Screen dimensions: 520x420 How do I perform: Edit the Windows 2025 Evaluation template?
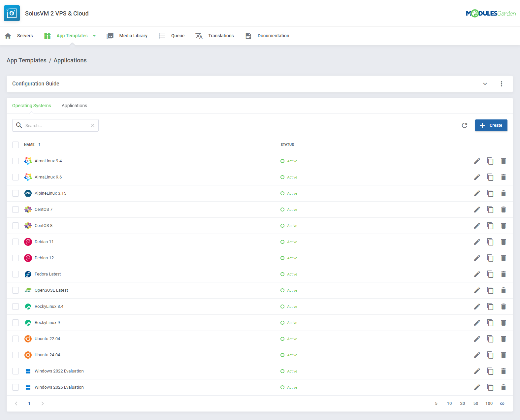pyautogui.click(x=477, y=387)
